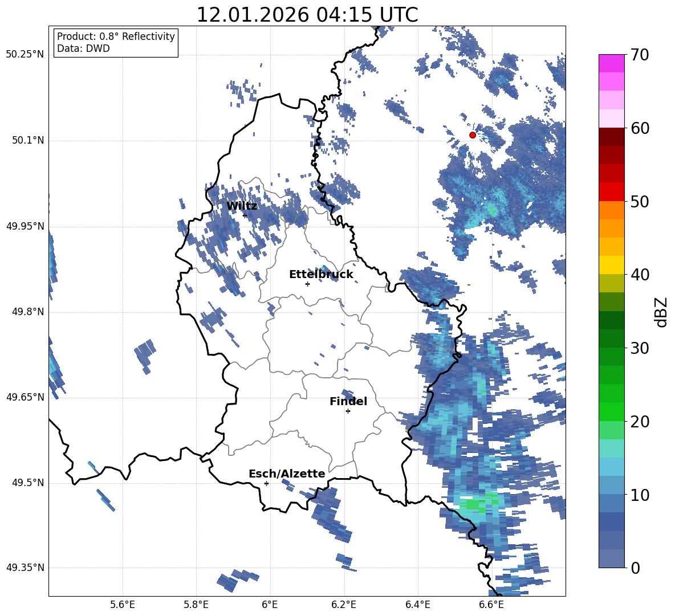The image size is (675, 616).
Task: Pick the dark red colorbar swatch below 60
Action: pyautogui.click(x=611, y=137)
